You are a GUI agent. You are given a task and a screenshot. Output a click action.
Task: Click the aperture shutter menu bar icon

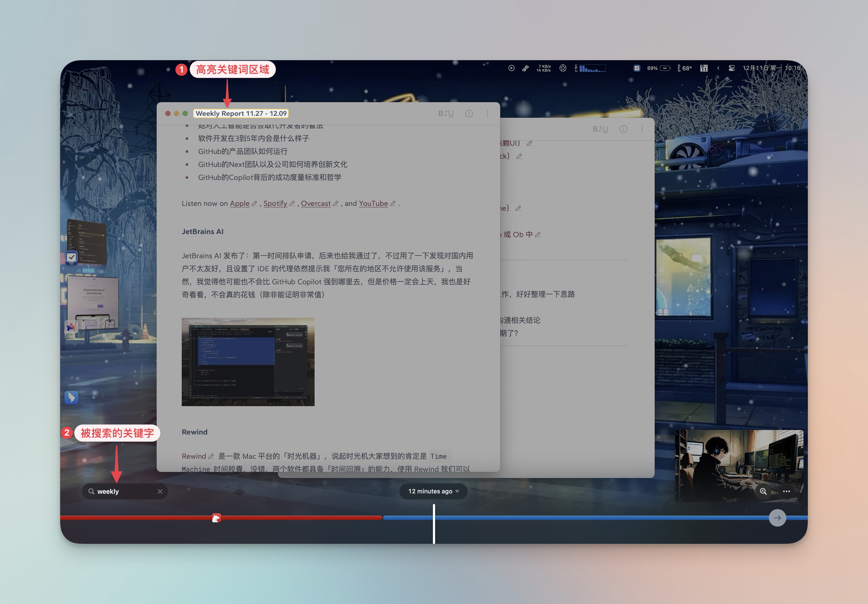563,68
